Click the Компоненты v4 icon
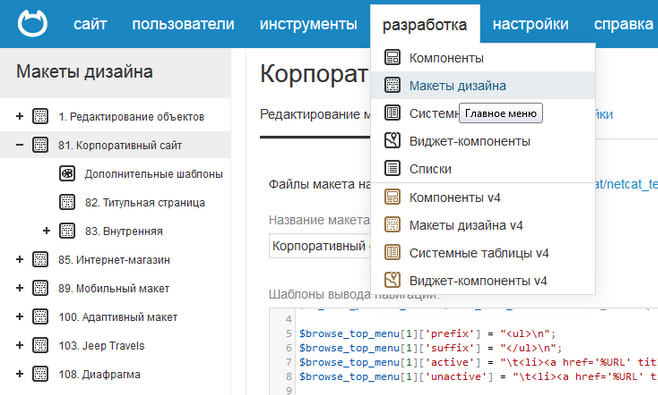 click(x=392, y=197)
